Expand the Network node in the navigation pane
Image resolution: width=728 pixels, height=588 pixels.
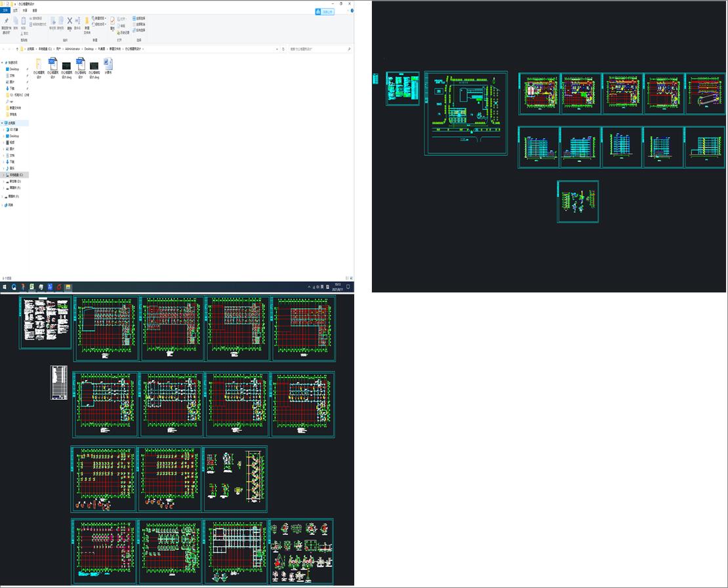click(x=2, y=205)
